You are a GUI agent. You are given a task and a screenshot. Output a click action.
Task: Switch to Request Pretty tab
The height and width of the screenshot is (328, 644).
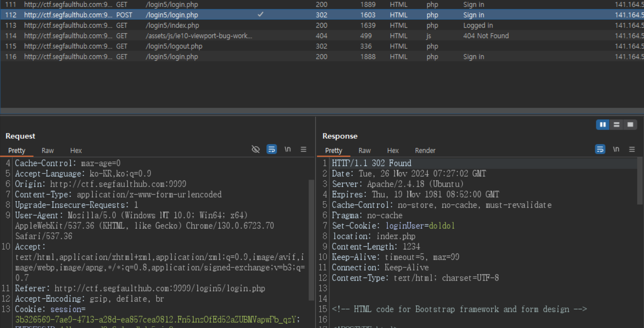[17, 150]
